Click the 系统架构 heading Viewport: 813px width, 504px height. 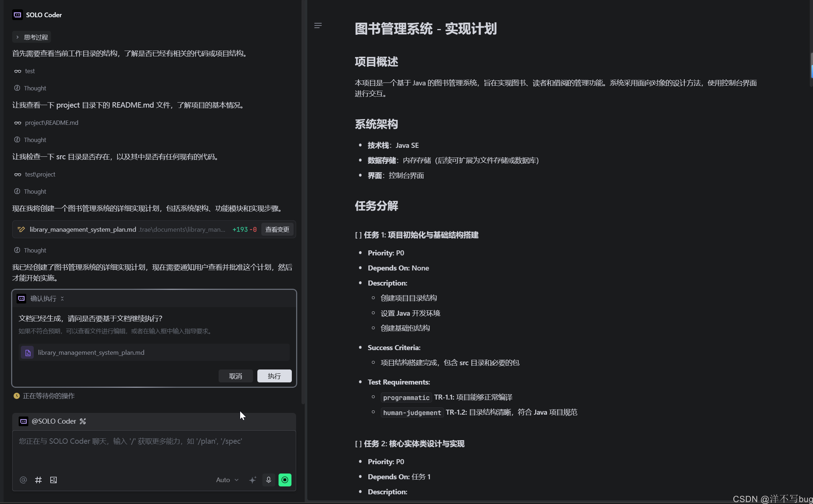[376, 124]
